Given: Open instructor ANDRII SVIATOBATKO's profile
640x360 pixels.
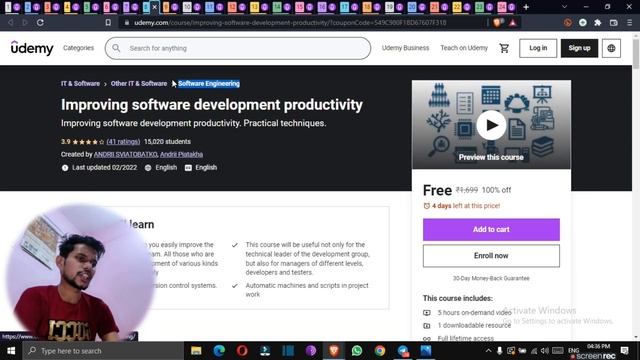Looking at the screenshot, I should pos(125,154).
